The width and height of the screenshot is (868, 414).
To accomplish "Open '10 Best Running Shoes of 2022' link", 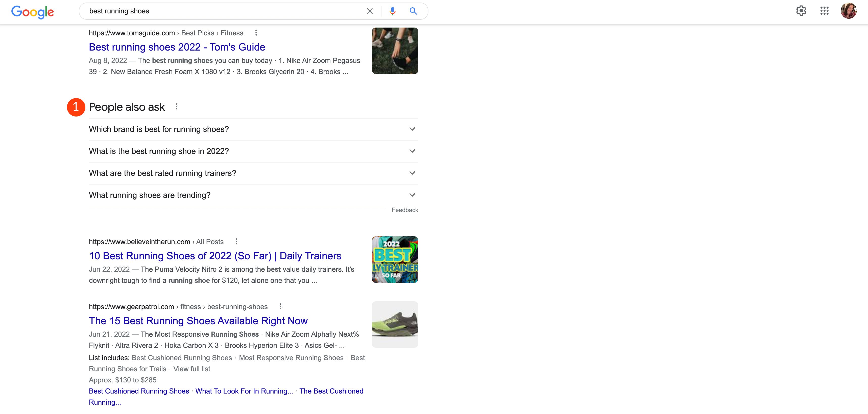I will [x=215, y=256].
